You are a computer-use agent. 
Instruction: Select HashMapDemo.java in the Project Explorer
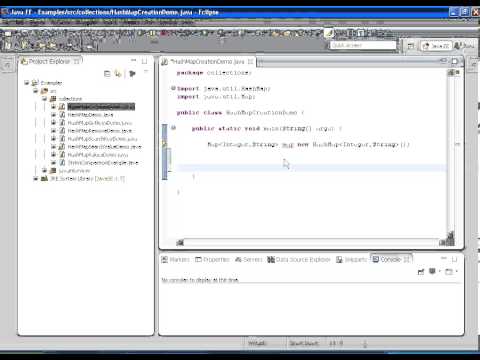pyautogui.click(x=90, y=115)
